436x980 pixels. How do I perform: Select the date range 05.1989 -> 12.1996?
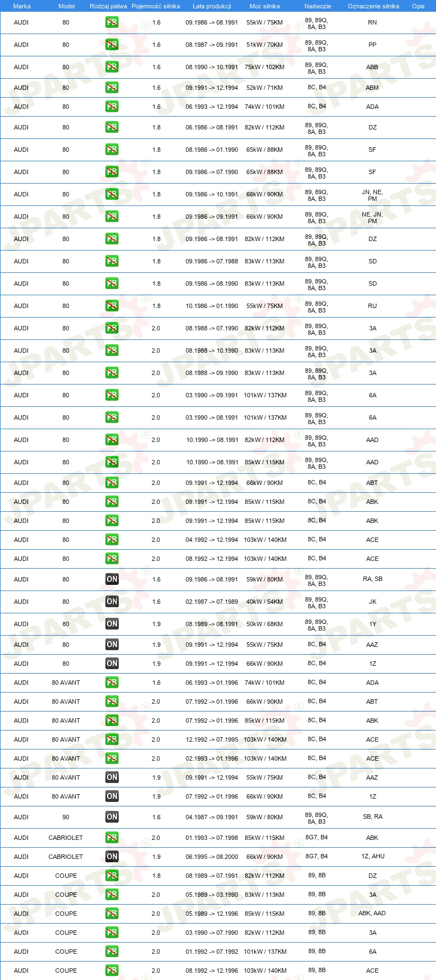(x=212, y=914)
